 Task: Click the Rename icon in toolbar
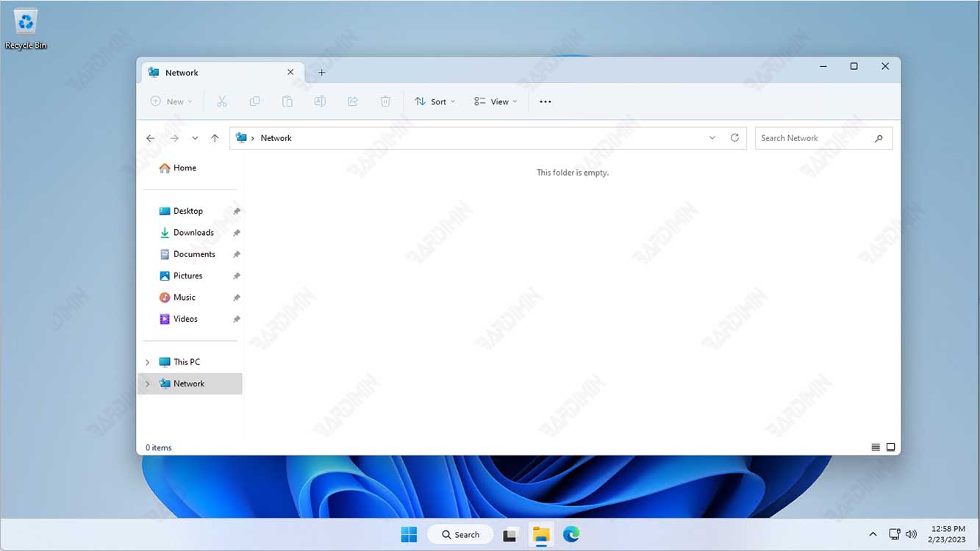pos(320,101)
